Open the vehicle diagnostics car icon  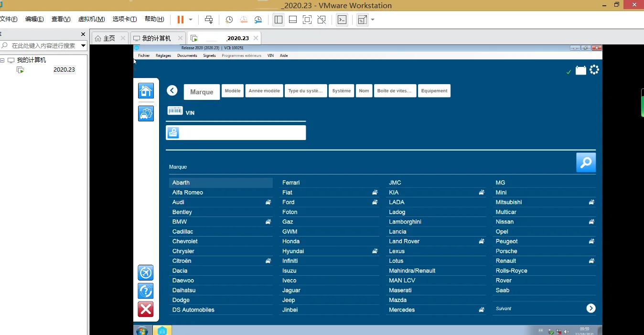tap(146, 114)
